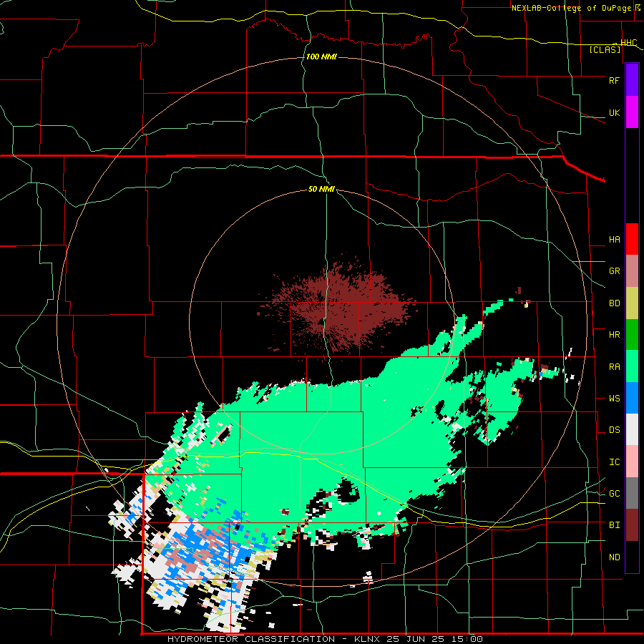Click the IC legend label
This screenshot has width=644, height=644.
coord(614,462)
